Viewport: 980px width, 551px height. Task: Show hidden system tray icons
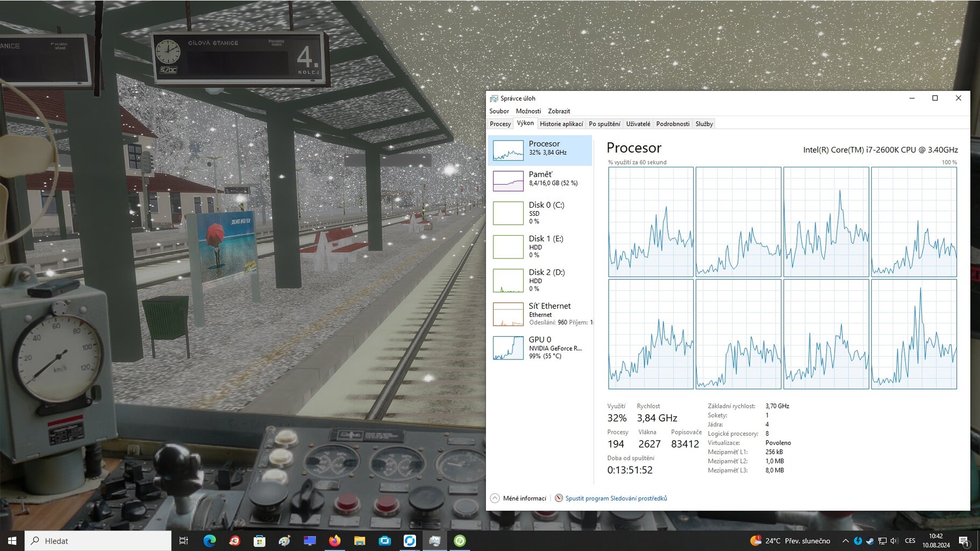845,541
